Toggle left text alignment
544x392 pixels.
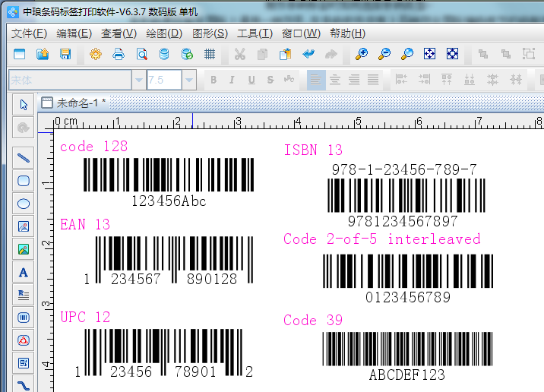click(315, 80)
